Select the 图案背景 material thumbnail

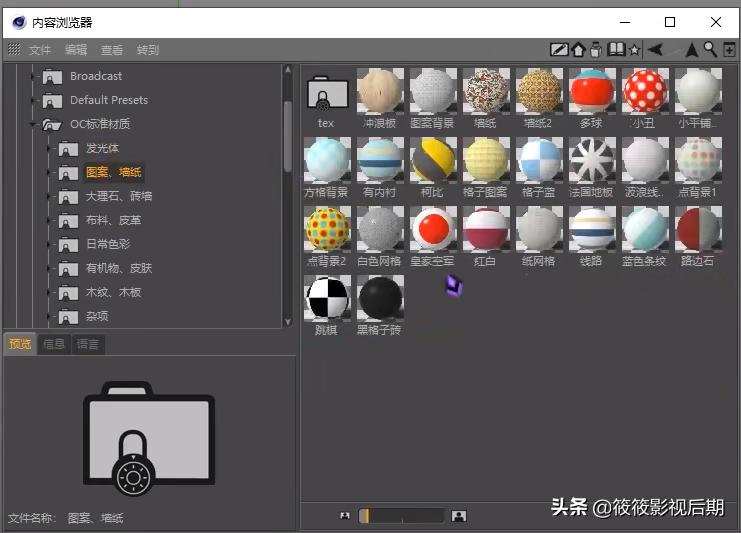click(433, 91)
